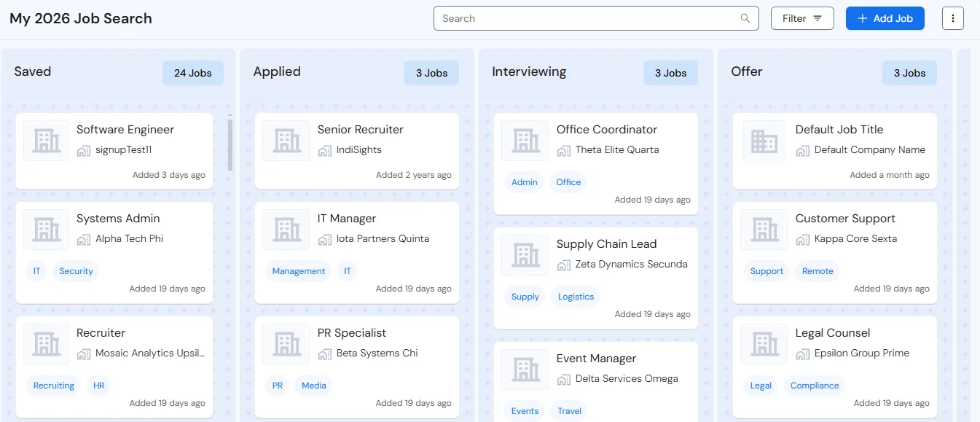Image resolution: width=980 pixels, height=422 pixels.
Task: Open the Filter dropdown
Action: 802,18
